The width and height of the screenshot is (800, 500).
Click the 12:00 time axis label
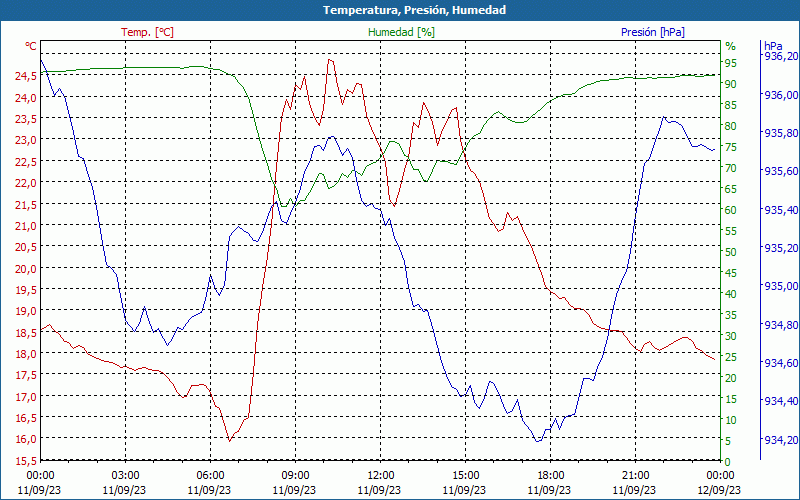pos(380,476)
